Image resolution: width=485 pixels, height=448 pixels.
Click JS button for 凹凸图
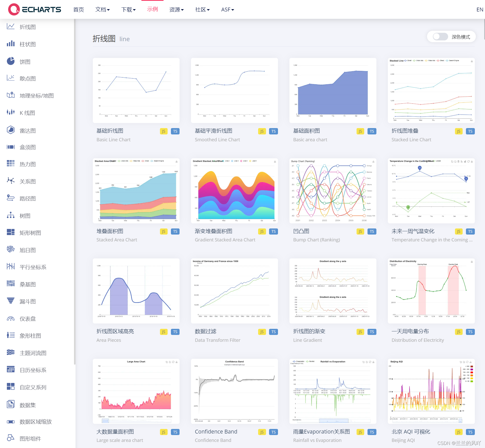[360, 231]
